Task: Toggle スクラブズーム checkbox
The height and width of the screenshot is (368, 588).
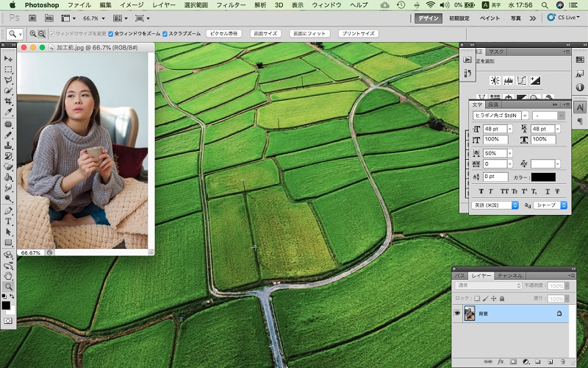Action: pyautogui.click(x=165, y=34)
